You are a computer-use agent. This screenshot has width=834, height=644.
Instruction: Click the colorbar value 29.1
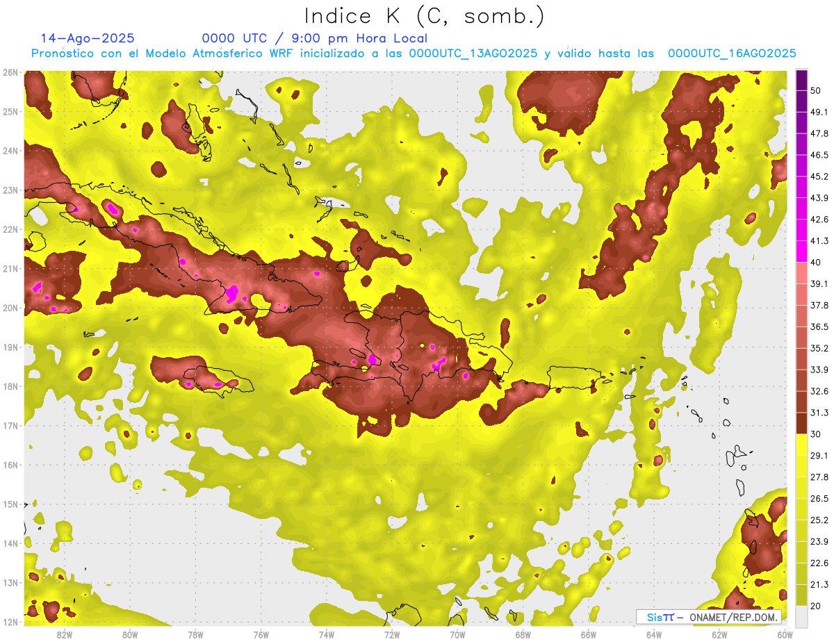pos(819,456)
